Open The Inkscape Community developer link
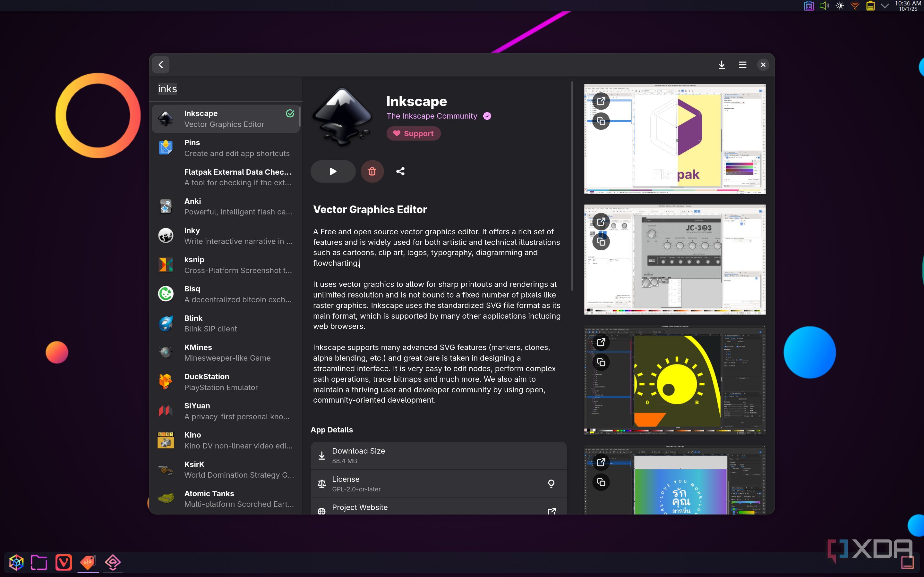 pyautogui.click(x=432, y=116)
